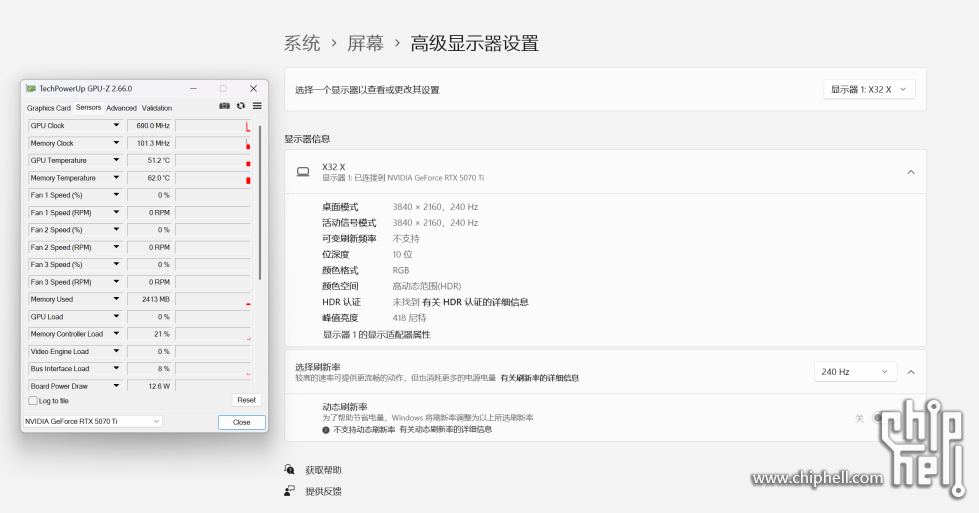Click the GPU-Z refresh icon
979x513 pixels.
240,106
